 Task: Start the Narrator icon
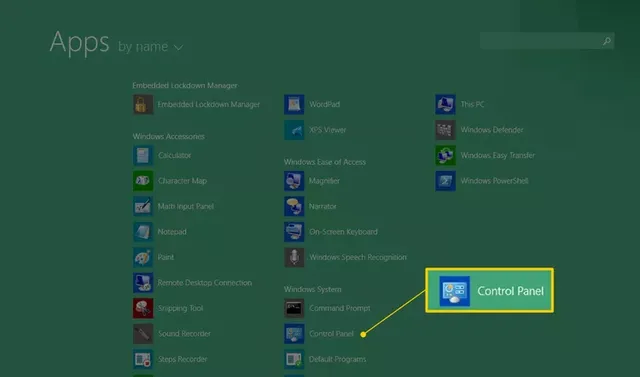tap(294, 206)
